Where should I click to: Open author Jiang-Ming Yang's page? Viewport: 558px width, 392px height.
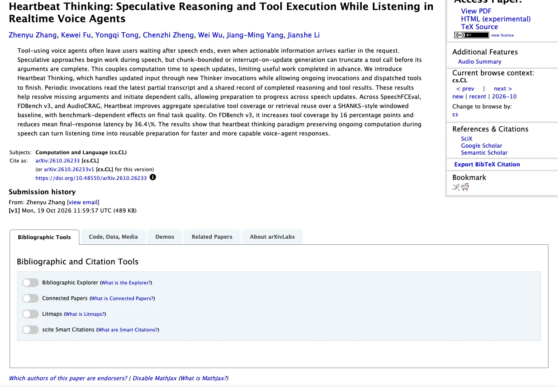coord(255,35)
